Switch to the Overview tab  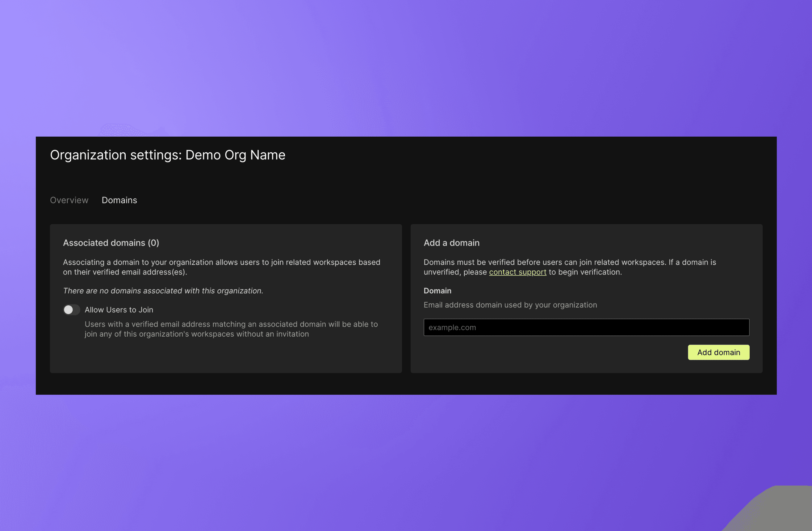(x=69, y=200)
